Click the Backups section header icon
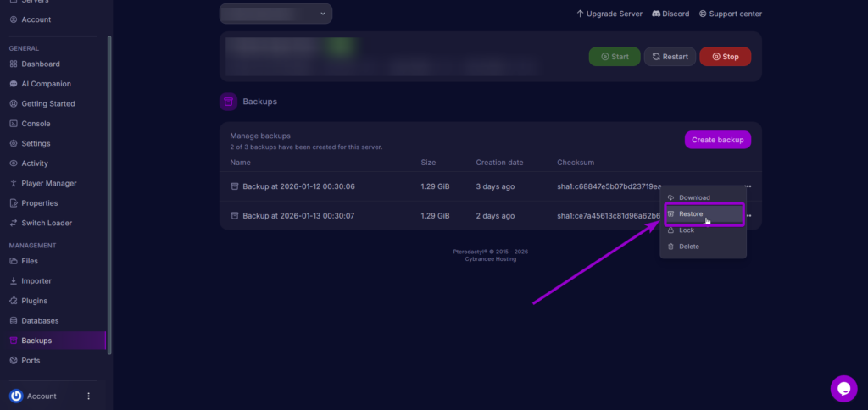Viewport: 868px width, 410px height. tap(227, 102)
